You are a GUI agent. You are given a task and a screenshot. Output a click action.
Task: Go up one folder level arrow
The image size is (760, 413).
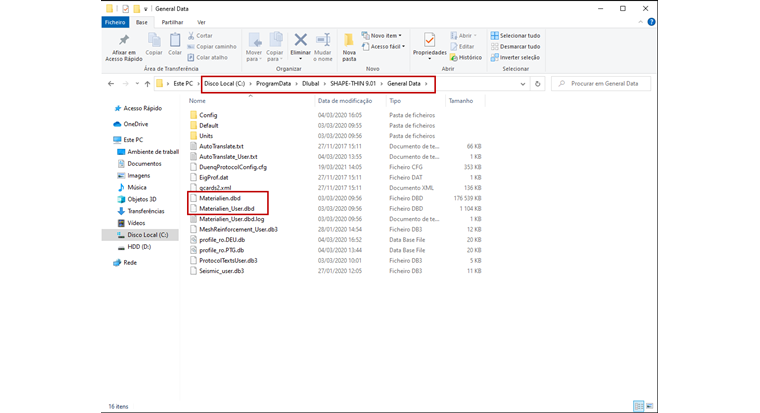tap(147, 84)
